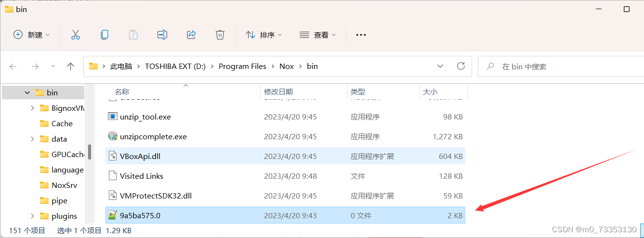
Task: Select the 9a5ba575.0 file
Action: point(286,215)
